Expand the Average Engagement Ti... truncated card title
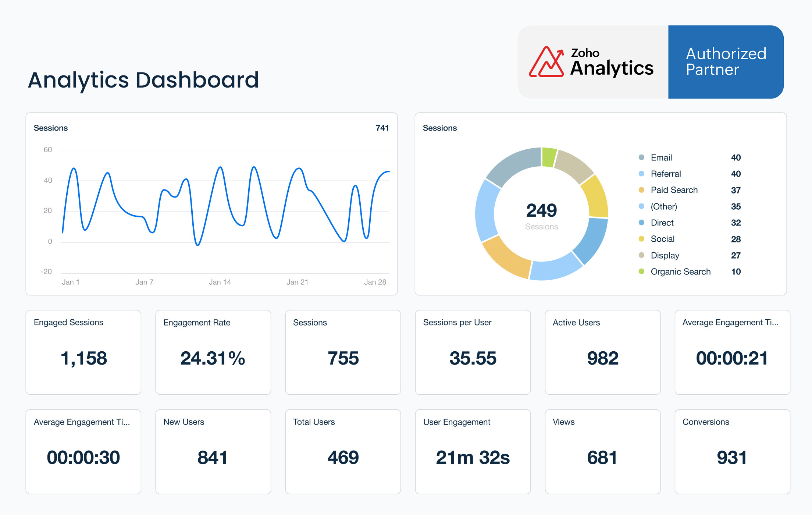 coord(731,323)
